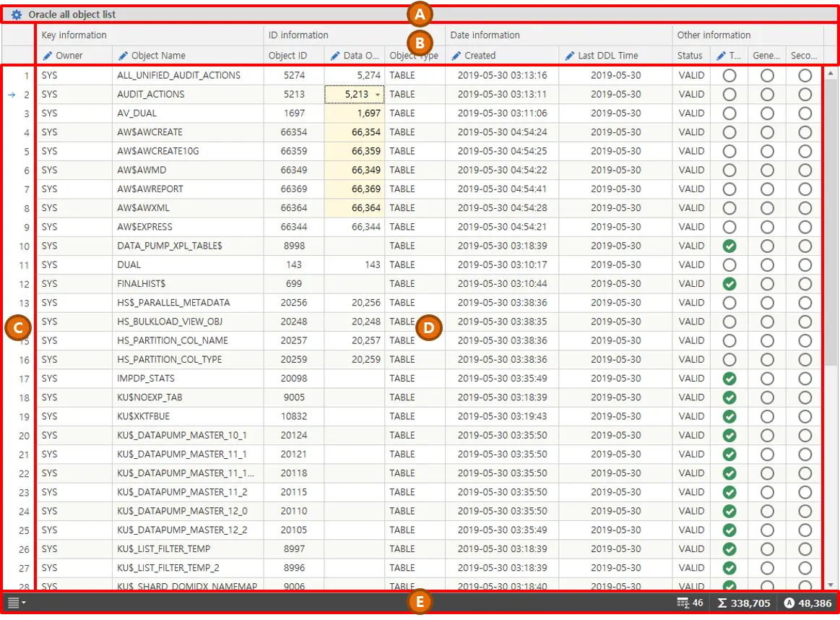This screenshot has height=620, width=840.
Task: Click the pencil icon beside T... header
Action: [721, 56]
